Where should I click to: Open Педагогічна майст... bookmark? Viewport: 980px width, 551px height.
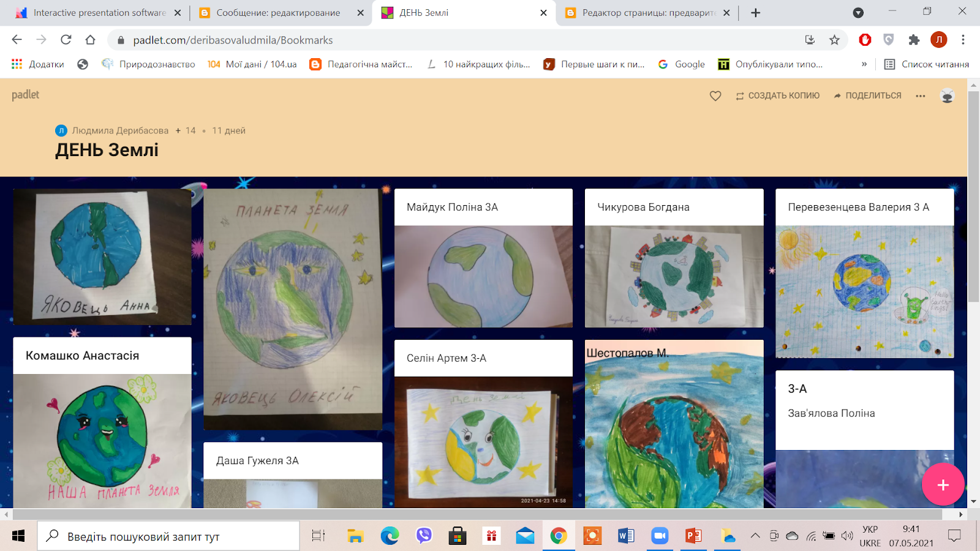click(361, 64)
